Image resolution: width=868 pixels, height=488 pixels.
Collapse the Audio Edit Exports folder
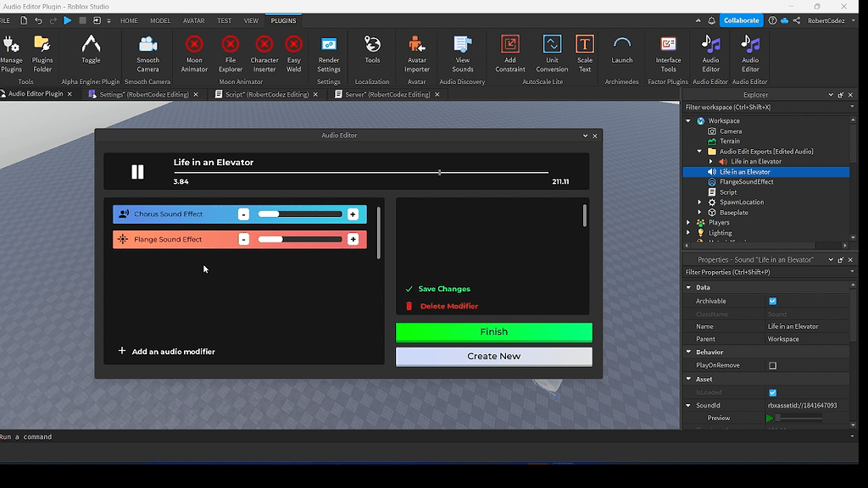point(699,151)
